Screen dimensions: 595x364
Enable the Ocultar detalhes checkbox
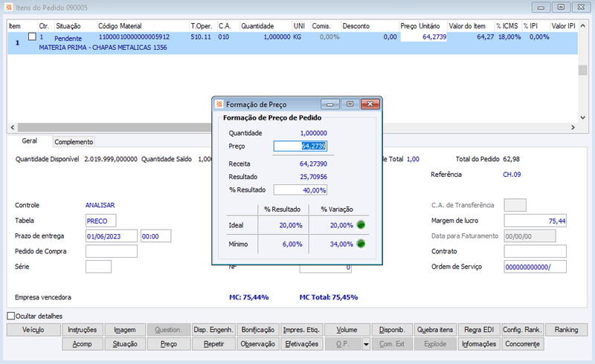11,316
